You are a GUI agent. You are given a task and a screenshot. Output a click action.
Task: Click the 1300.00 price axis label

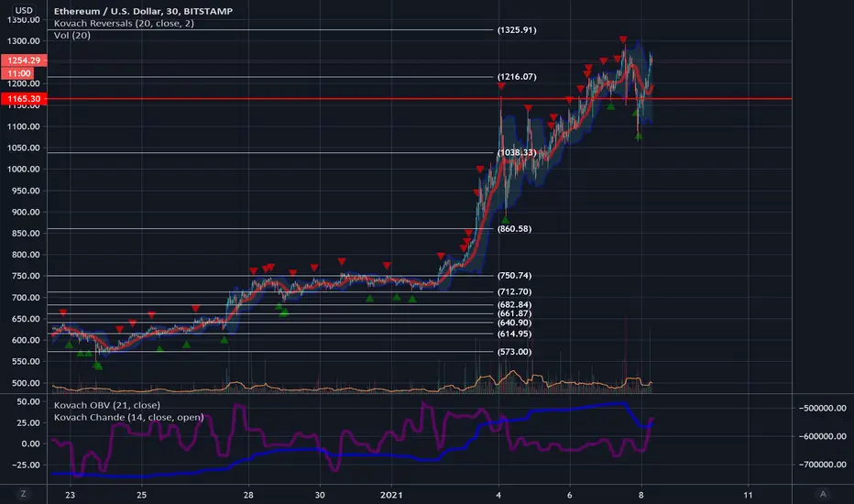(x=24, y=41)
